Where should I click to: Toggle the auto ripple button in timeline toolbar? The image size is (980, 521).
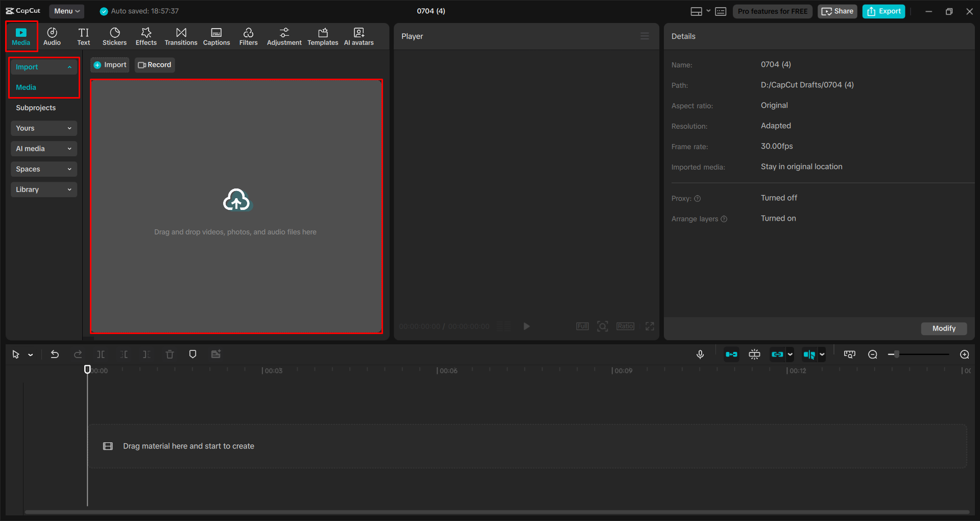coord(731,354)
